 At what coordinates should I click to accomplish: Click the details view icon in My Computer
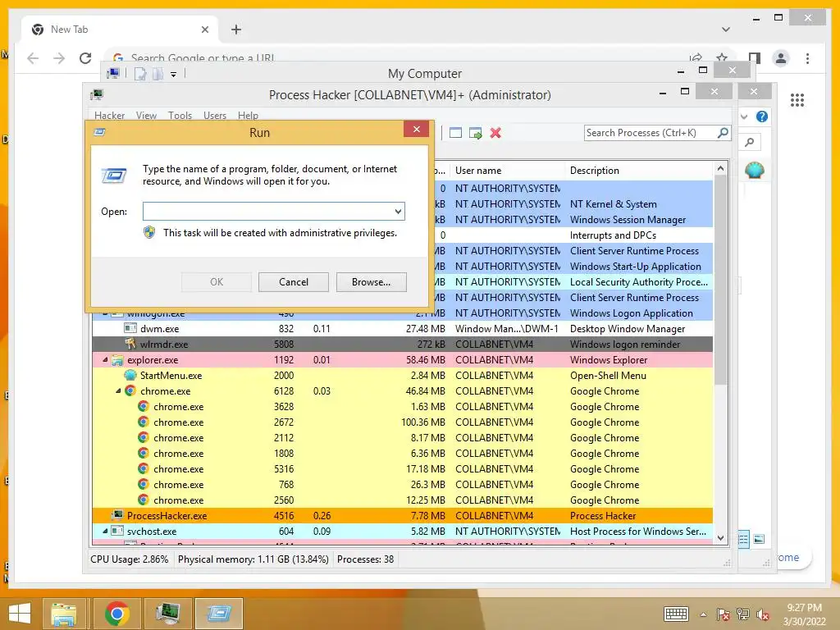click(x=743, y=540)
